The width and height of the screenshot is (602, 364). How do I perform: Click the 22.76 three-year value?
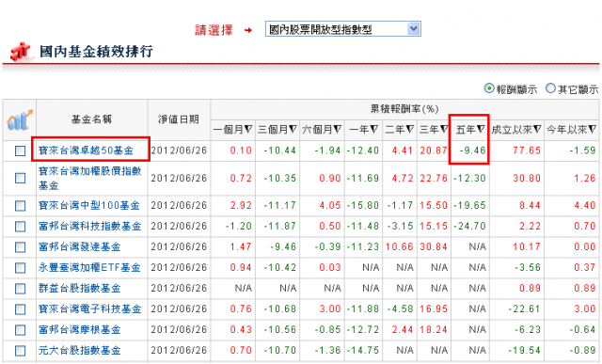(x=434, y=178)
